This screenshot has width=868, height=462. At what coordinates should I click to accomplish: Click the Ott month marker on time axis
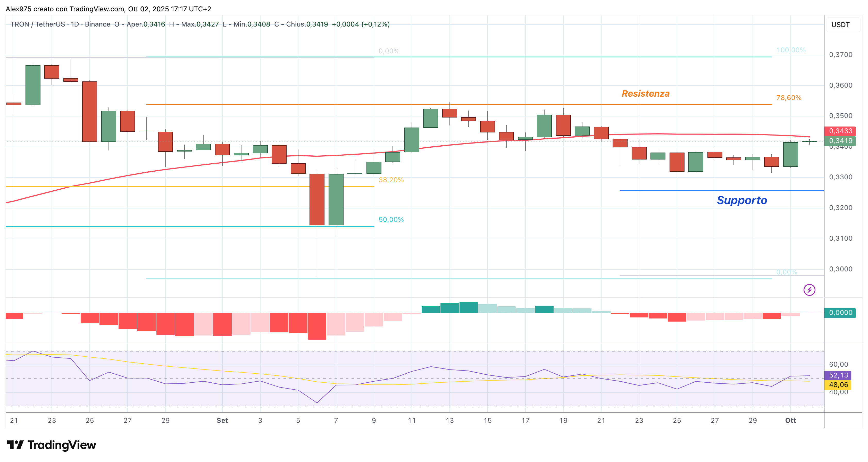790,420
